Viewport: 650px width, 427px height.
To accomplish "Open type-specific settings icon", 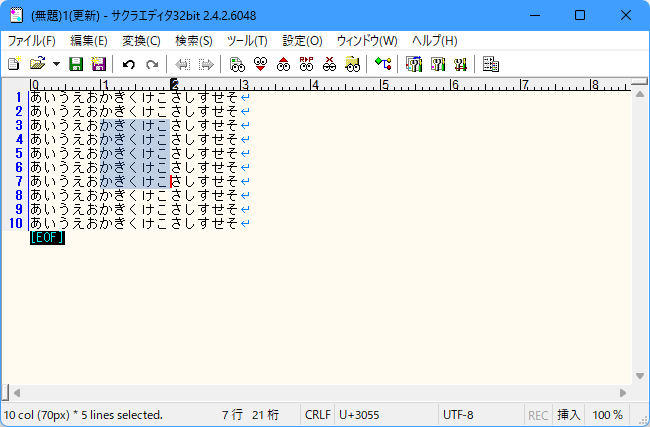I will pyautogui.click(x=437, y=64).
